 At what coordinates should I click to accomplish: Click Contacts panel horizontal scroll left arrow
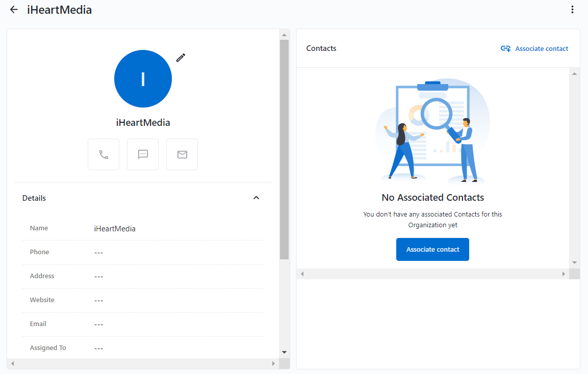click(x=302, y=274)
